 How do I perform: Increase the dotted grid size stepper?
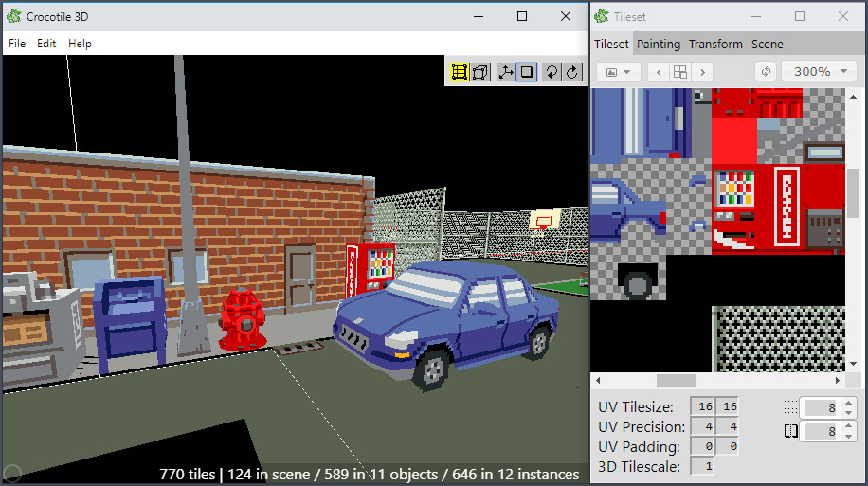(x=849, y=403)
